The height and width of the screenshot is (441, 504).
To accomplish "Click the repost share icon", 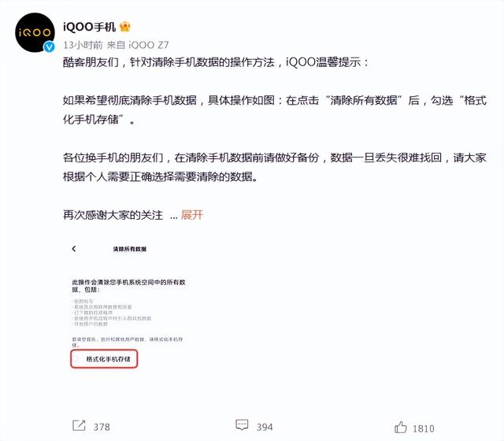I will (x=79, y=425).
